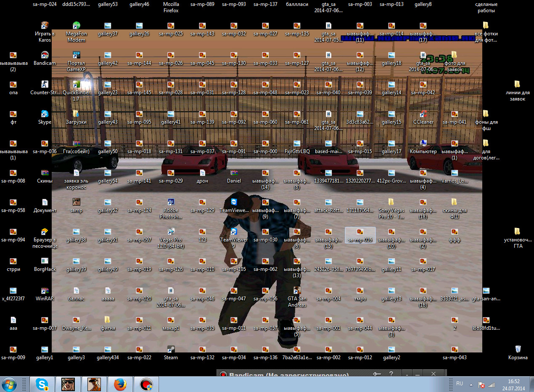534x392 pixels.
Task: Select the дрон text file icon
Action: tap(202, 176)
